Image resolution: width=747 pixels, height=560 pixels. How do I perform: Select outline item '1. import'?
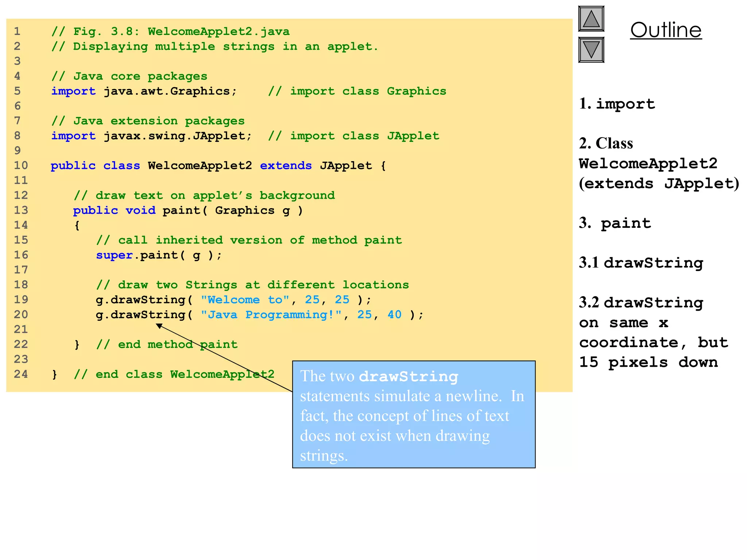617,104
